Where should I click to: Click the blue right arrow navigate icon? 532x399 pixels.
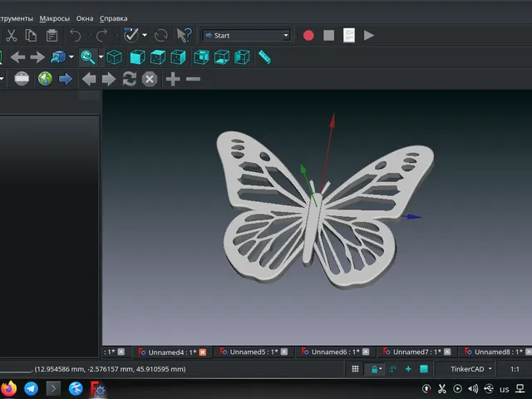66,79
